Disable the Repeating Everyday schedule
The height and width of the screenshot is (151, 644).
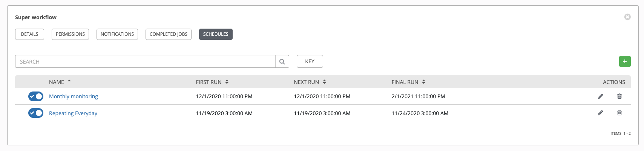[36, 113]
